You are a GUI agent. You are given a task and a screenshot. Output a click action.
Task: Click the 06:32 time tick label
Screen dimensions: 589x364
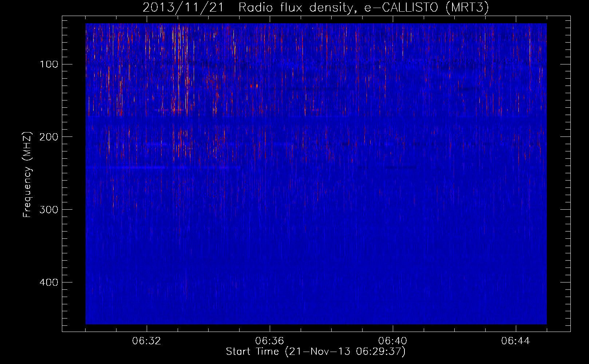pos(147,341)
